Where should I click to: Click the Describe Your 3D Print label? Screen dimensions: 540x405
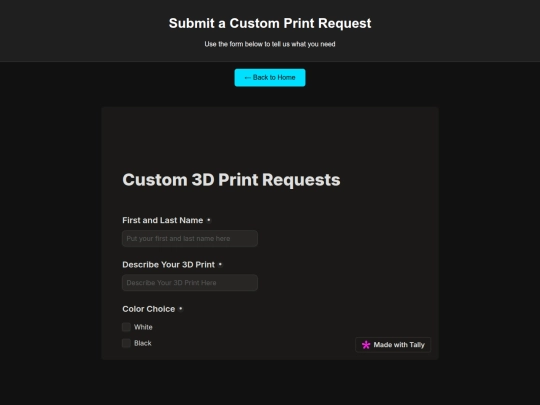[x=168, y=264]
